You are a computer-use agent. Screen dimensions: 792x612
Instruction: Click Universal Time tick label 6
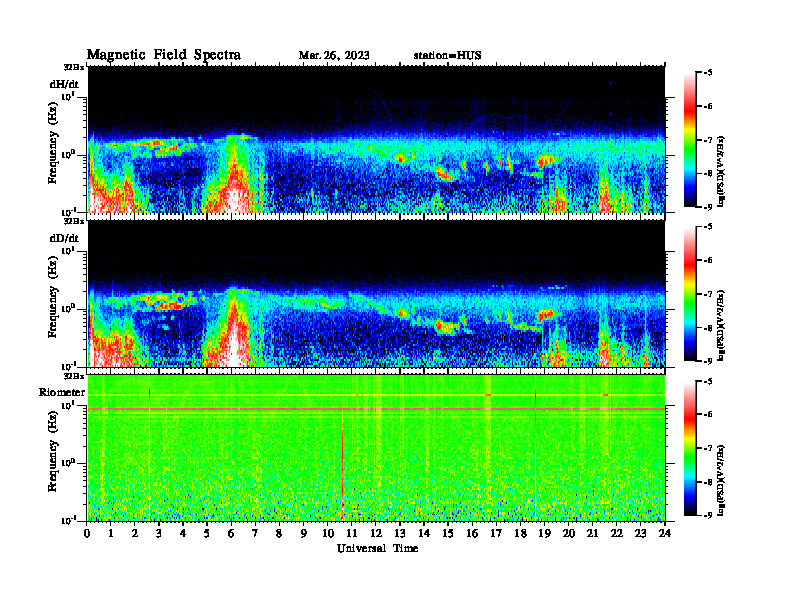231,534
